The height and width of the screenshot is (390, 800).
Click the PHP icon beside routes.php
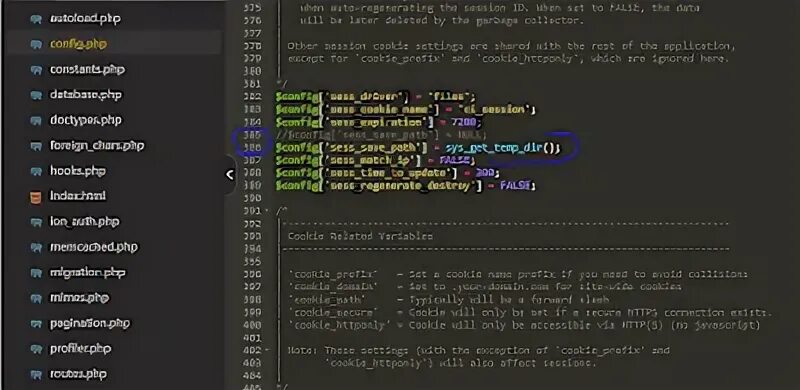36,375
